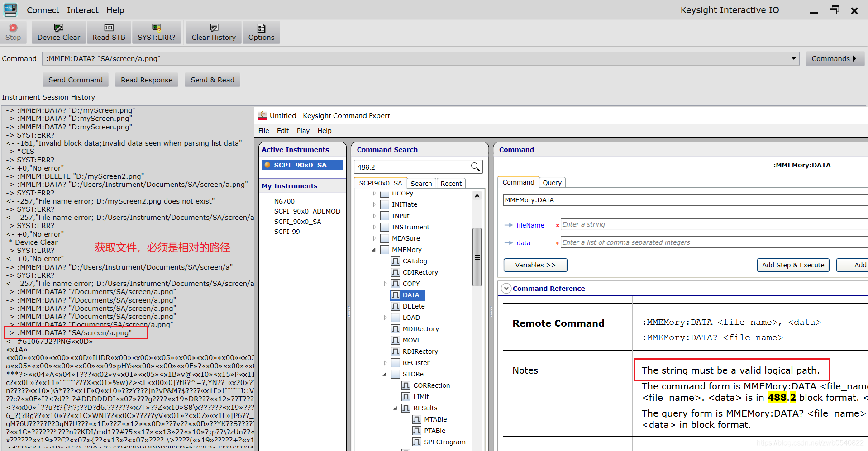
Task: Open the Play menu in Command Expert
Action: point(303,131)
